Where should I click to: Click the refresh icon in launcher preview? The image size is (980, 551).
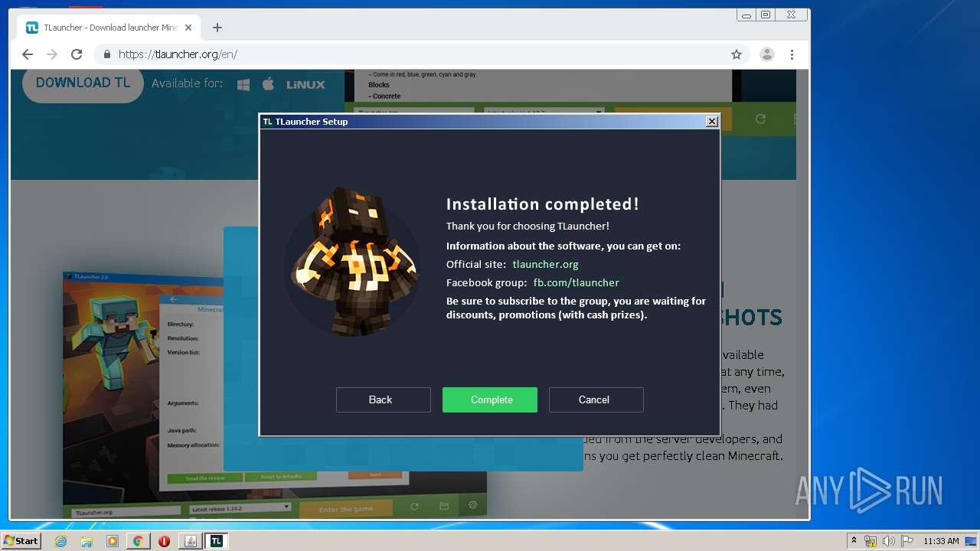[x=760, y=119]
